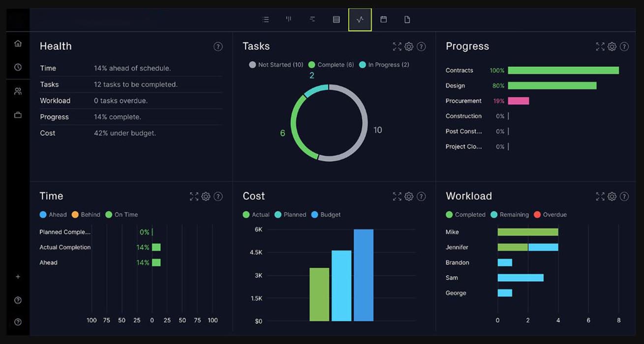Click Mike's workload bar
The height and width of the screenshot is (344, 644).
coord(528,232)
